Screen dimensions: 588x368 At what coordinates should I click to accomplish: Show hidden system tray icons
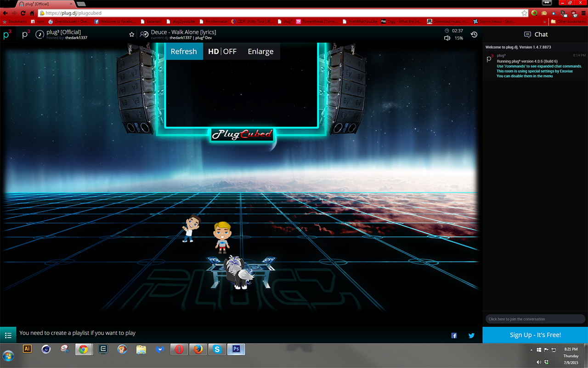click(532, 350)
